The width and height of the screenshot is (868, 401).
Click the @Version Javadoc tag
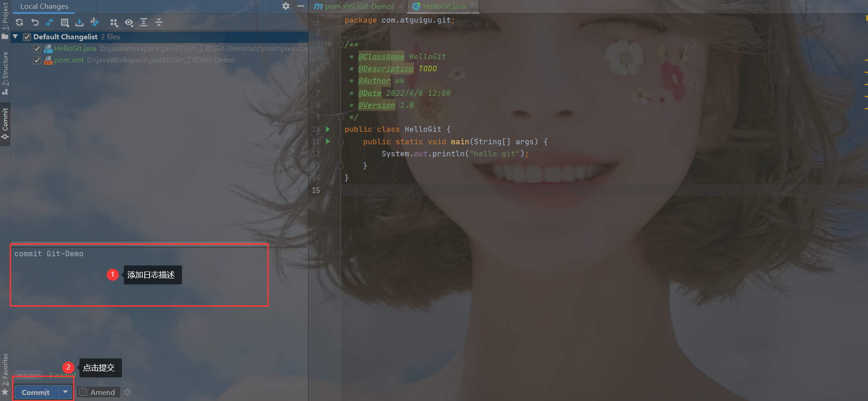[376, 105]
